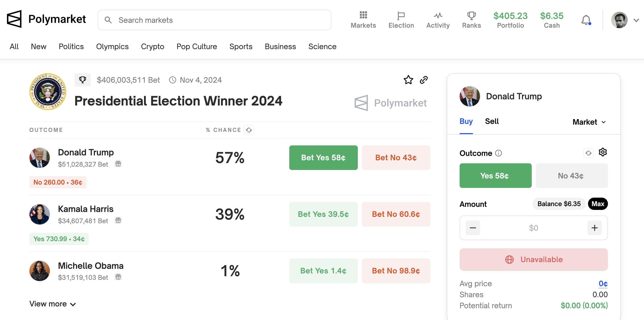
Task: Click Bet Yes 39.5¢ for Kamala Harris
Action: coord(323,214)
